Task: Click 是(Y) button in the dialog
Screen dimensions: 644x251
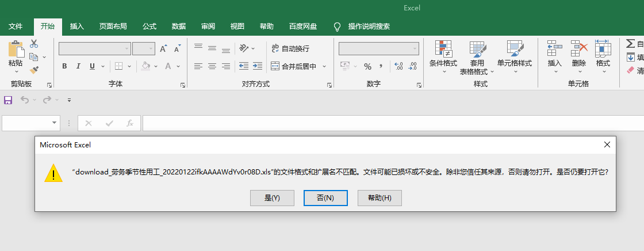Action: pyautogui.click(x=272, y=198)
